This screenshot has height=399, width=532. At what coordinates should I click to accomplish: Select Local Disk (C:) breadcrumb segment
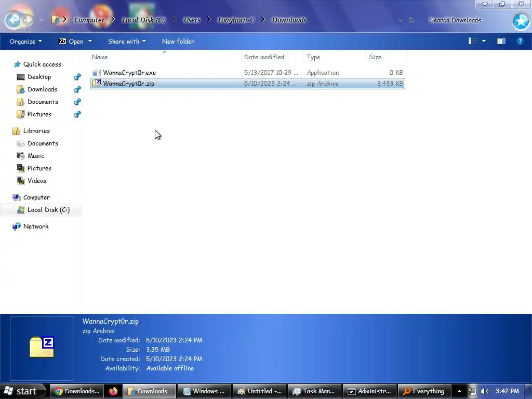pos(144,20)
